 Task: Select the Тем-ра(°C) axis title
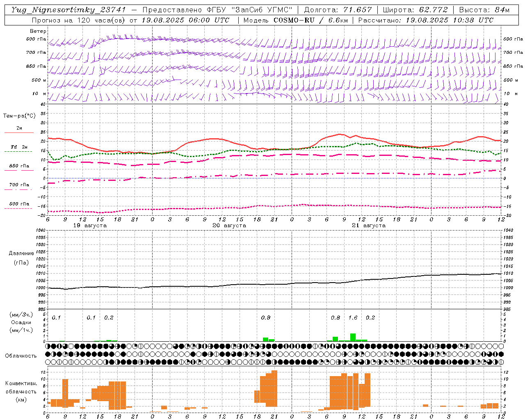(19, 116)
